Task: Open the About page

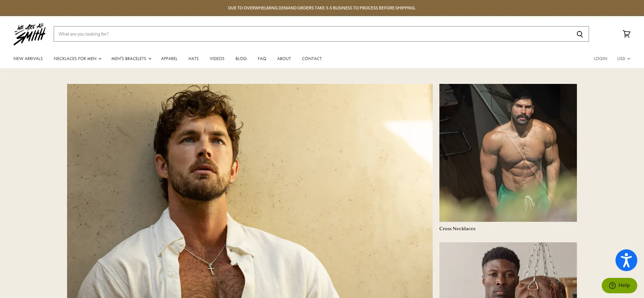Action: [x=284, y=59]
